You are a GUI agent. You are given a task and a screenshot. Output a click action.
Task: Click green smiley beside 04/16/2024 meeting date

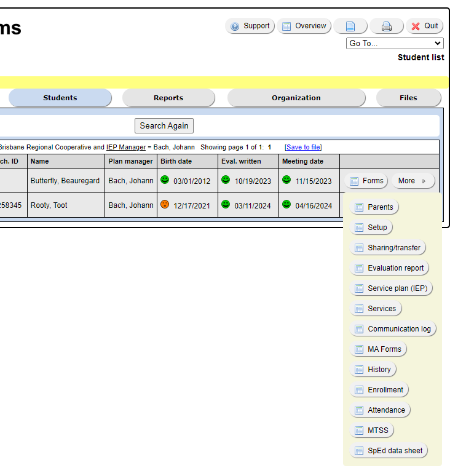(286, 205)
